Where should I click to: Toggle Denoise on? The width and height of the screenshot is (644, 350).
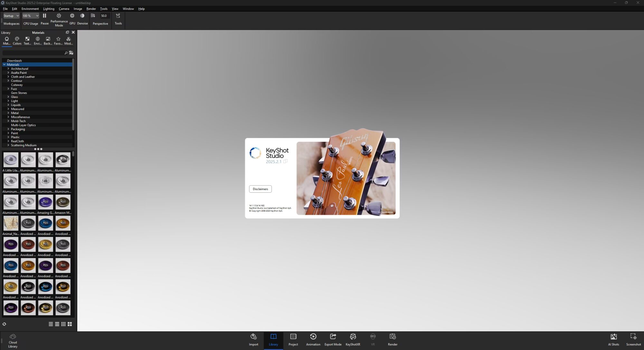coord(82,15)
